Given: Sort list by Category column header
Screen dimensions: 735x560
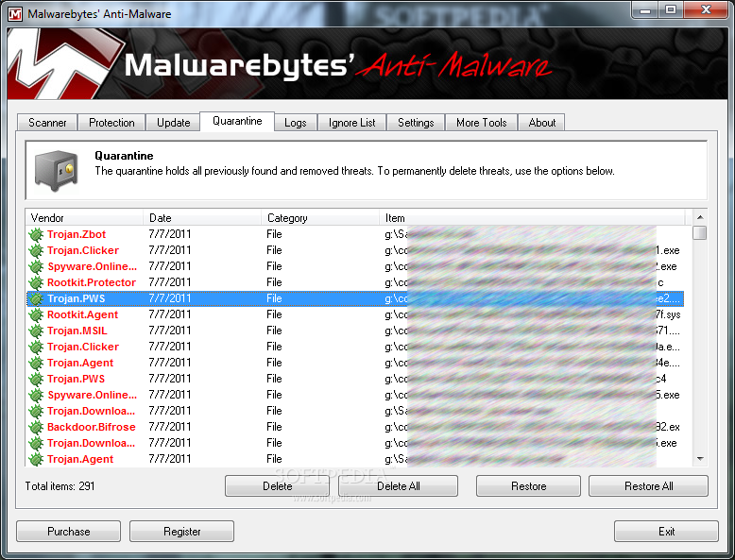Looking at the screenshot, I should (320, 218).
